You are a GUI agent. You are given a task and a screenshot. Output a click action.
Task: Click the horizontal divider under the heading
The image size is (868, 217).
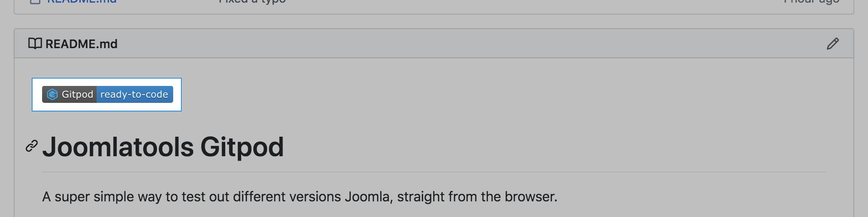pos(434,172)
